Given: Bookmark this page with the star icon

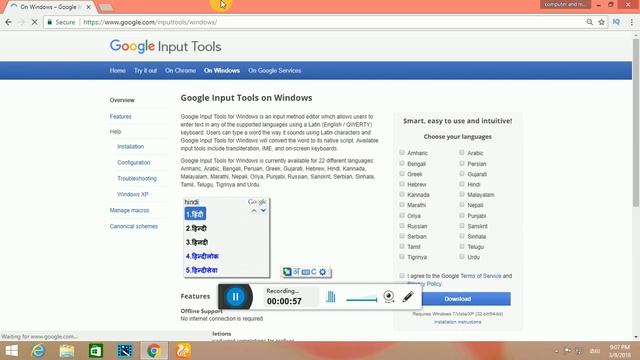Looking at the screenshot, I should (x=601, y=22).
